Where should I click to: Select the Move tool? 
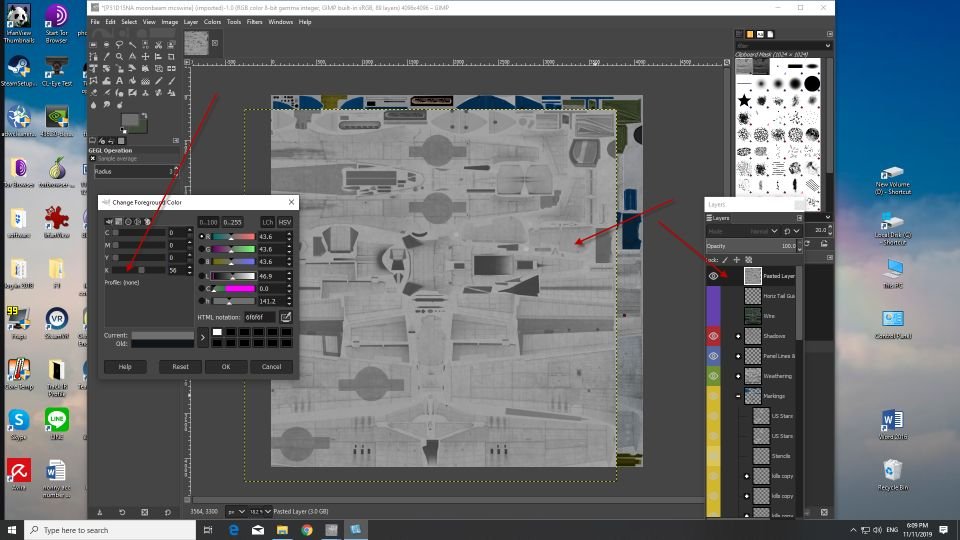click(145, 57)
